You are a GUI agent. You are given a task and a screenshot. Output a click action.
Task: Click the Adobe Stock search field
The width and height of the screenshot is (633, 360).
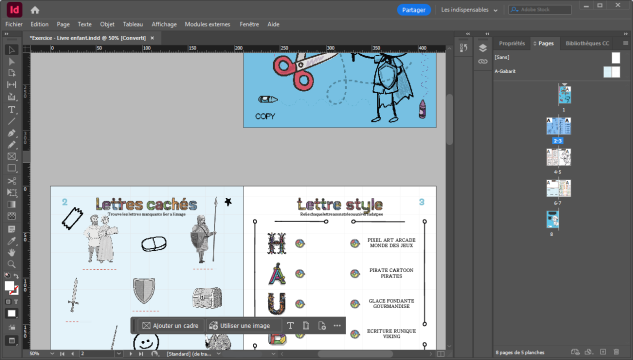[540, 10]
